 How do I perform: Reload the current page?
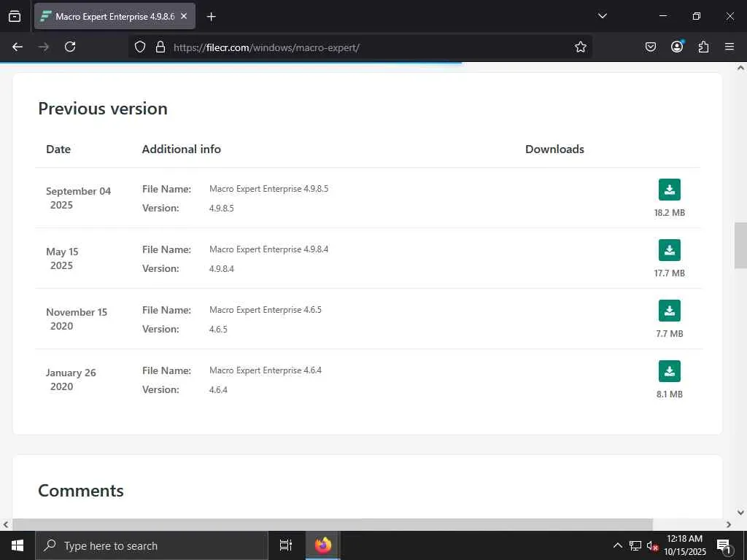point(70,47)
